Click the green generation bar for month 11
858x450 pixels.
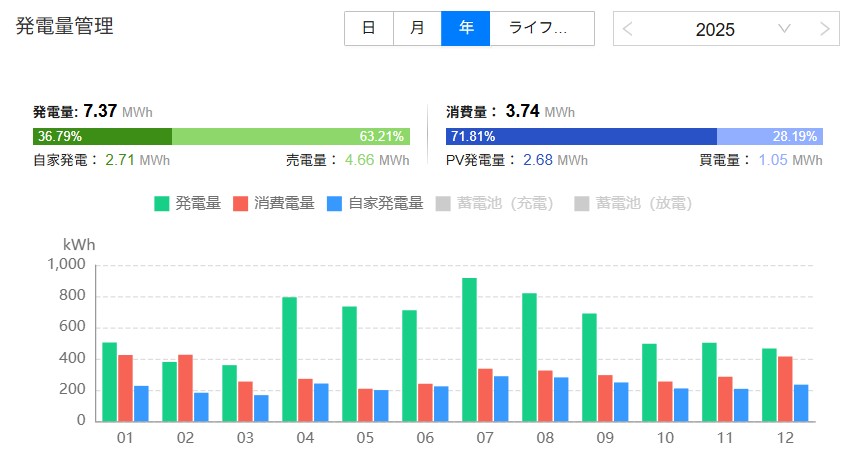pos(709,382)
